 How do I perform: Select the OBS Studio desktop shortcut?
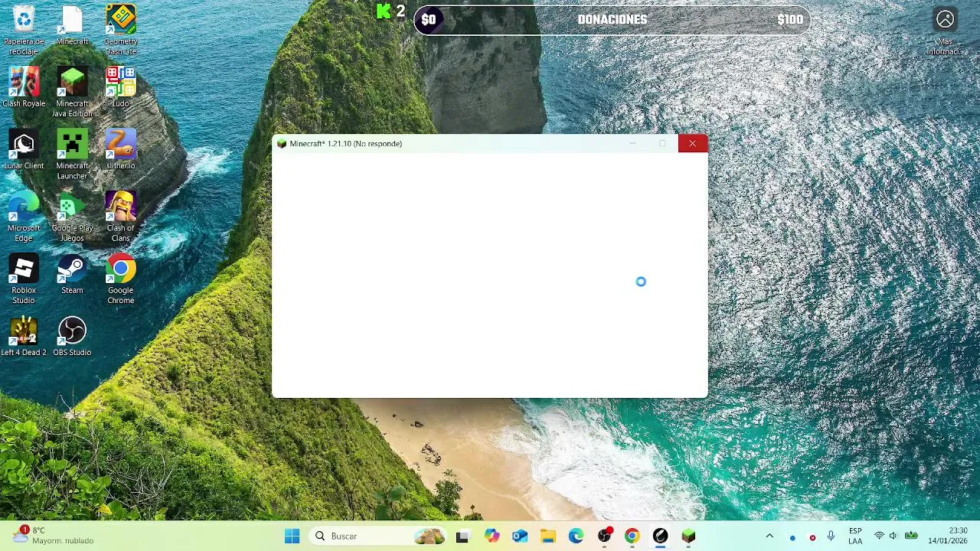[72, 336]
